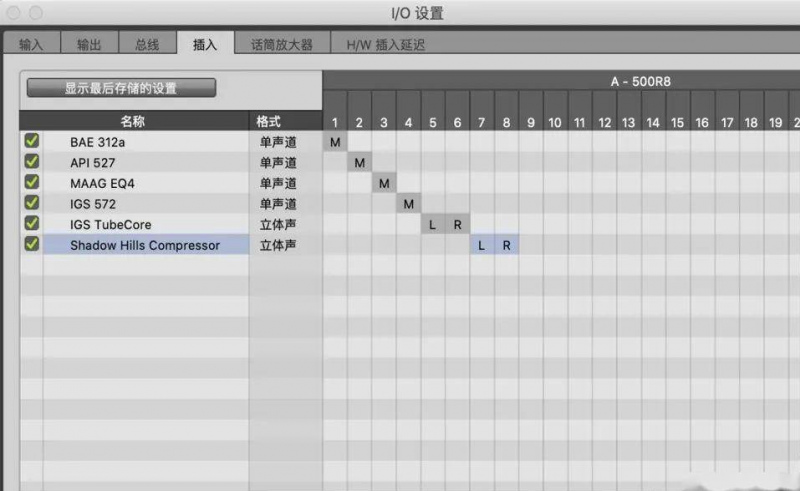Click the 显示最后存储的设置 button
Image resolution: width=800 pixels, height=491 pixels.
point(121,88)
